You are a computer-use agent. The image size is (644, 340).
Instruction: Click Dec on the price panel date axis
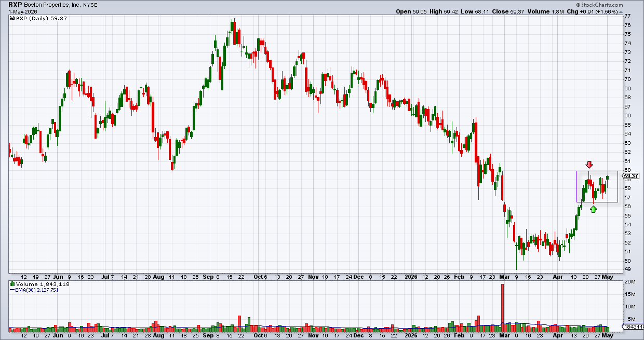click(358, 277)
